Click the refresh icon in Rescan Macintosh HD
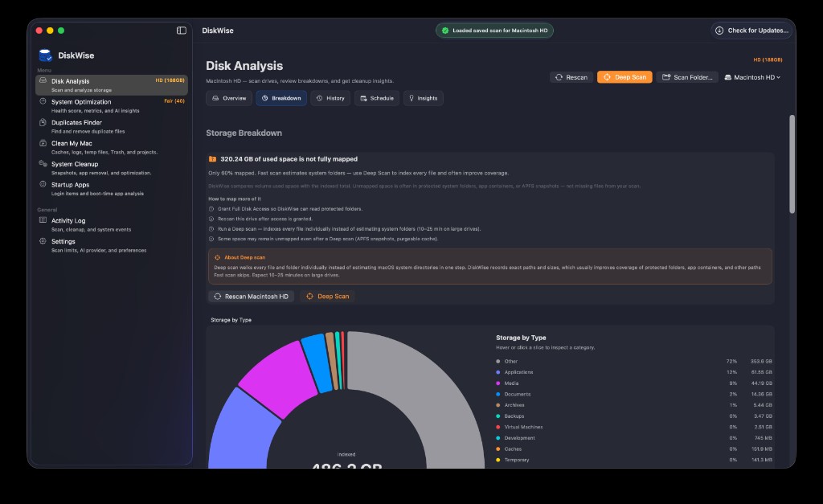 tap(217, 296)
